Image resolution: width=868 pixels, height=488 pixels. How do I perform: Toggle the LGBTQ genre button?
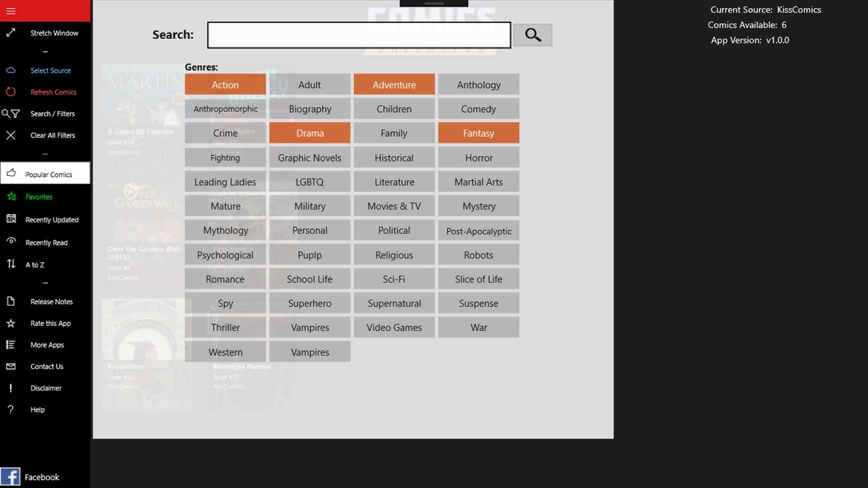click(x=310, y=182)
